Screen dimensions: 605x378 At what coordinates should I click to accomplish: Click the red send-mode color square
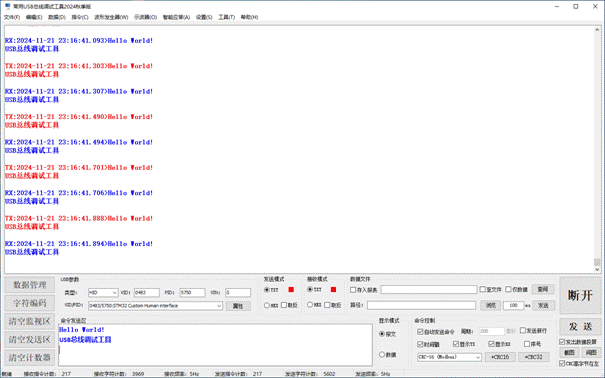291,290
